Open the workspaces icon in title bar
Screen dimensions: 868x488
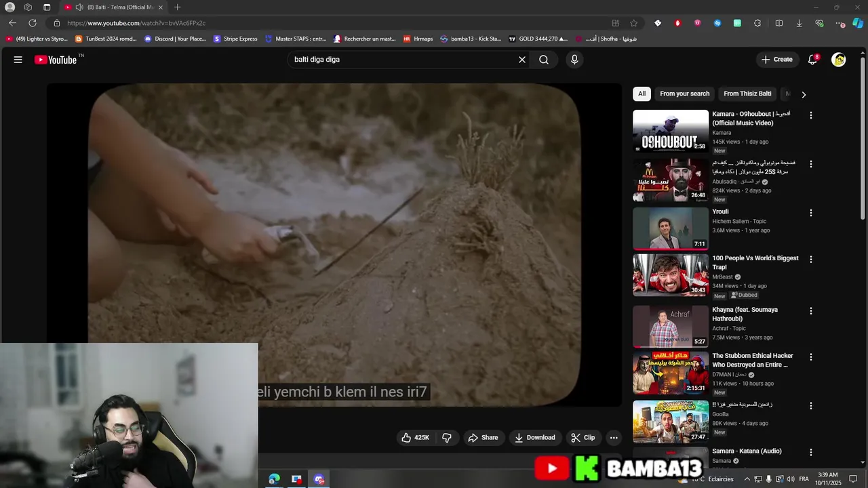click(28, 7)
